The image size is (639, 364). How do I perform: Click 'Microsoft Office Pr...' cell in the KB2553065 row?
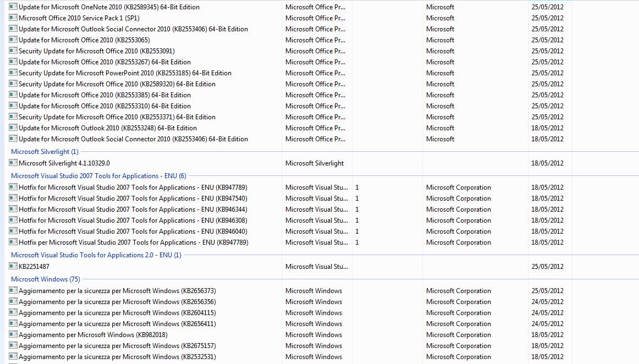(x=316, y=40)
